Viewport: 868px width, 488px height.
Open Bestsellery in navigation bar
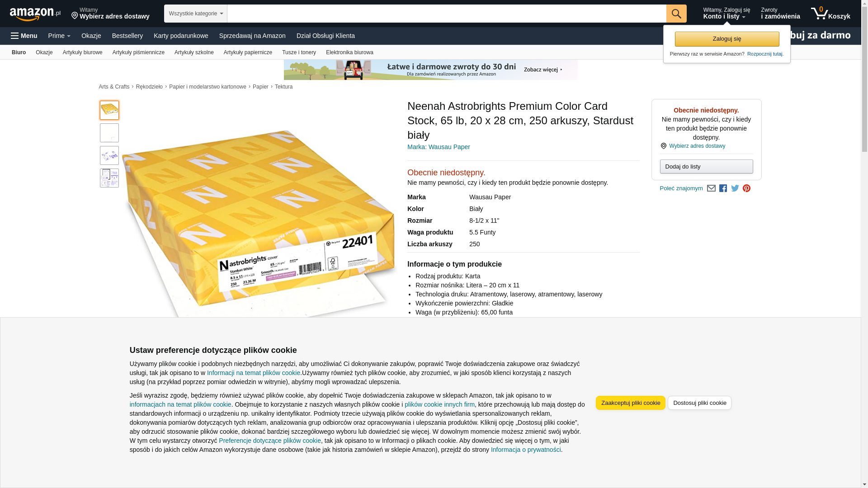[x=127, y=36]
